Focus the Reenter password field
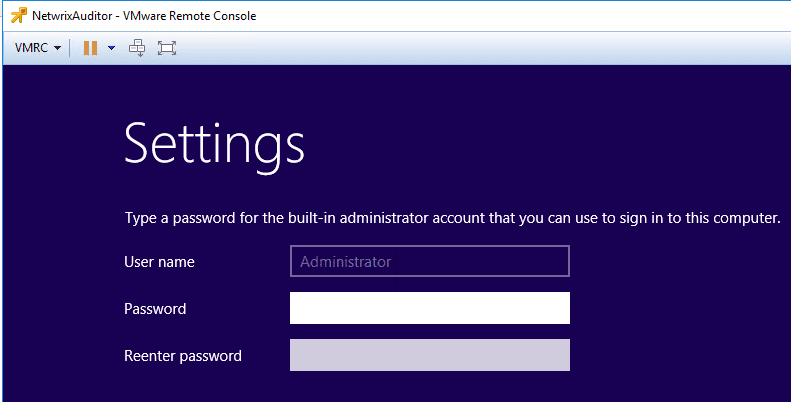 pyautogui.click(x=429, y=355)
